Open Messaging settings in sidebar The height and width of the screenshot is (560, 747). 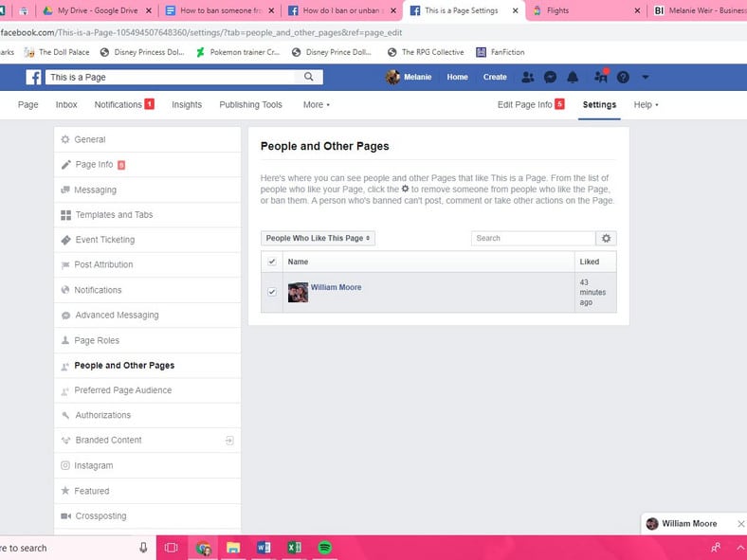pos(147,190)
